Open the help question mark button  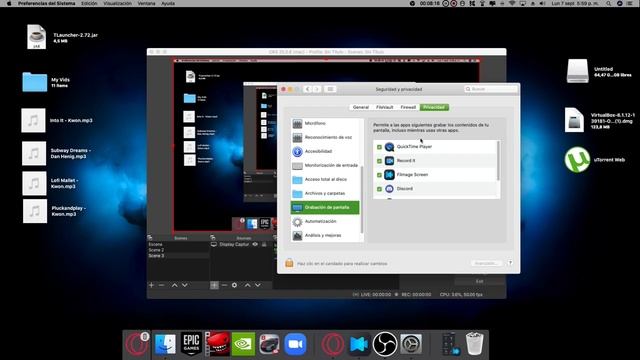[x=510, y=263]
